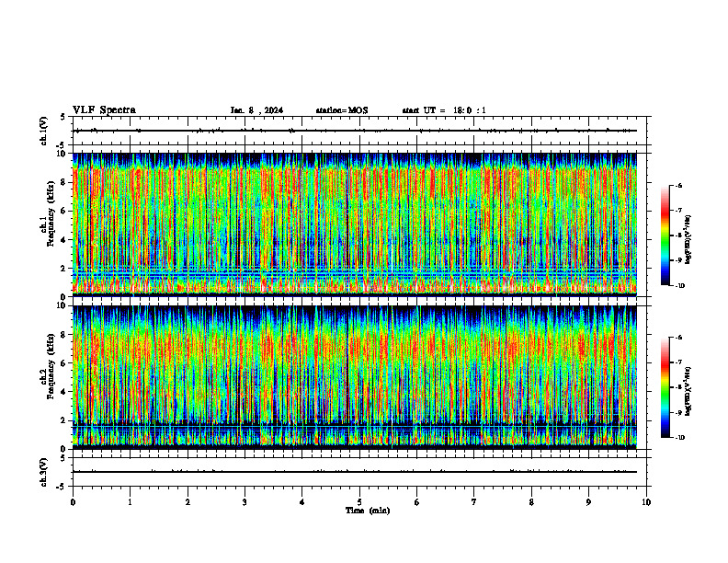
Task: Click time axis tick label "5"
Action: pyautogui.click(x=359, y=502)
